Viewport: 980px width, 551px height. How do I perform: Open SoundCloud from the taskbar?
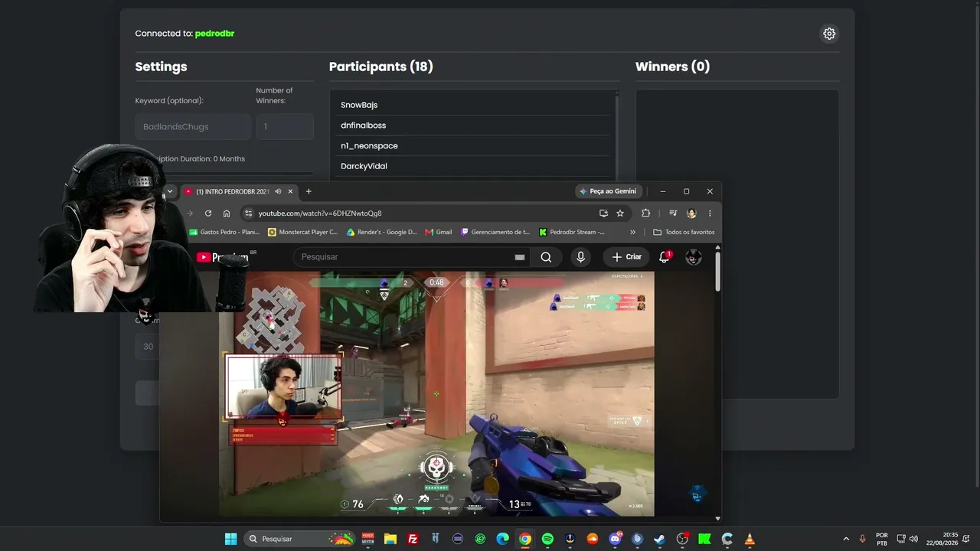(x=592, y=539)
